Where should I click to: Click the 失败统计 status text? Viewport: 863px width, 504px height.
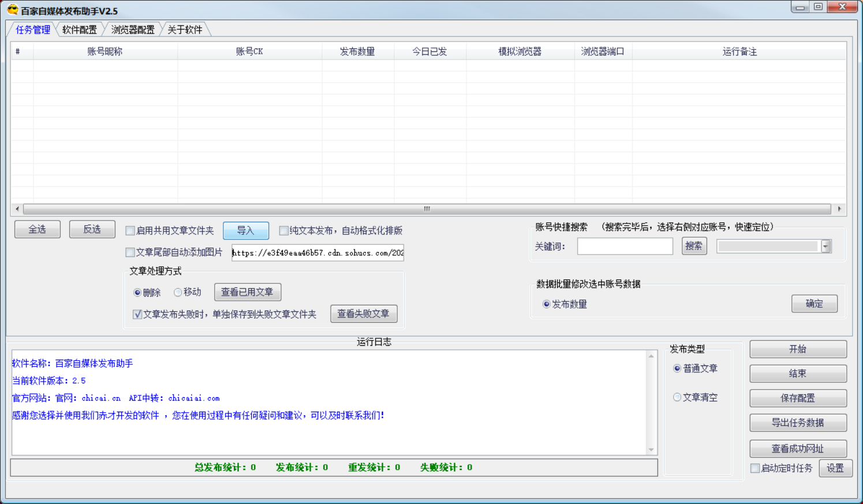[446, 468]
